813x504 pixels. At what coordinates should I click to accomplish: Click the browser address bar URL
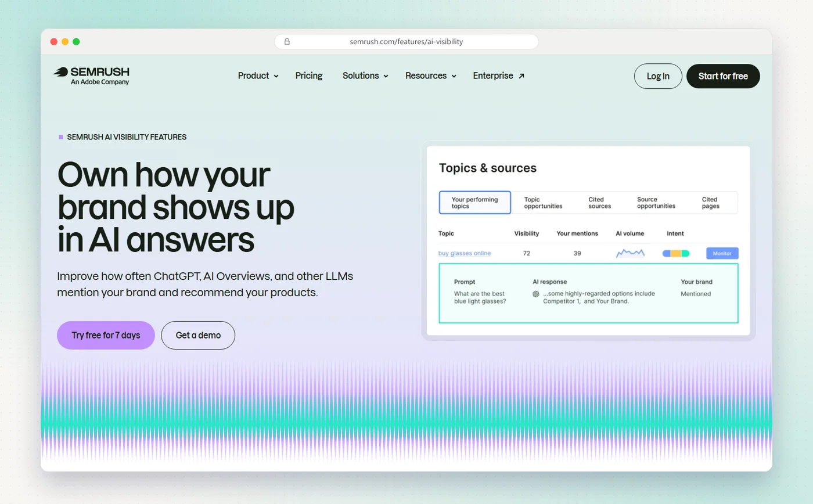(406, 42)
